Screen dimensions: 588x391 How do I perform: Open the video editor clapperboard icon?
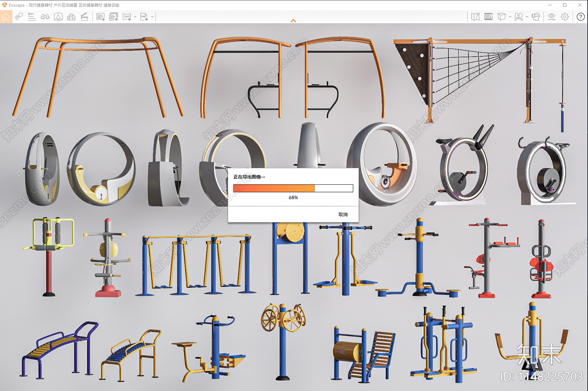tap(85, 17)
